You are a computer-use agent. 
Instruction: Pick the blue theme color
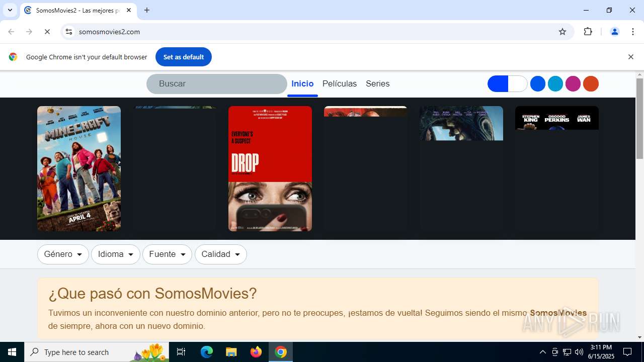538,84
